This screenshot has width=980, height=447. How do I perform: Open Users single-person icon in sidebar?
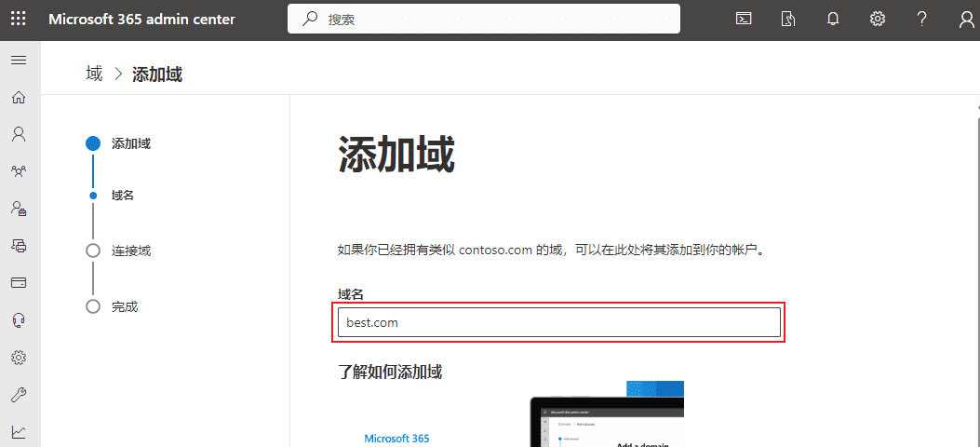click(x=19, y=134)
